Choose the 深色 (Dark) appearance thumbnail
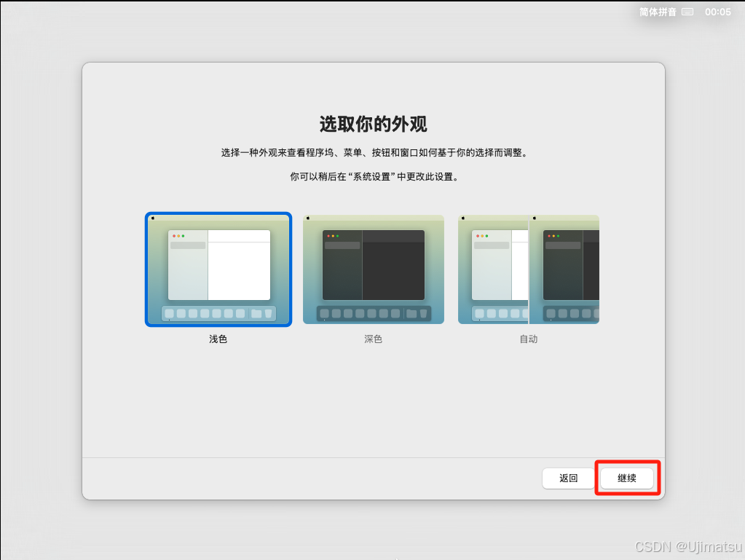Image resolution: width=745 pixels, height=560 pixels. tap(374, 269)
